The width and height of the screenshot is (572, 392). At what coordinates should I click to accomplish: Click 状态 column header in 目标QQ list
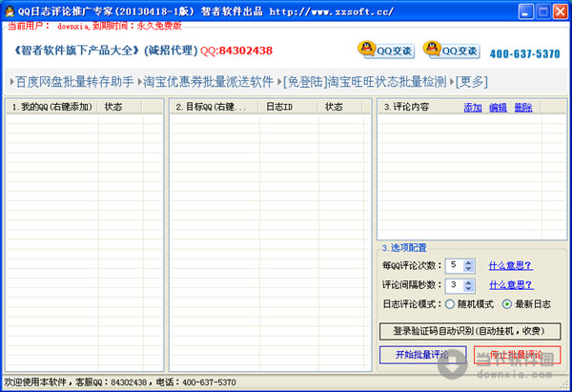340,107
